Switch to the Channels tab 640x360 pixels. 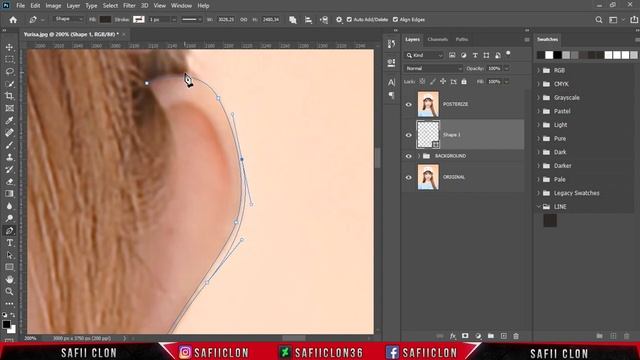pos(438,40)
